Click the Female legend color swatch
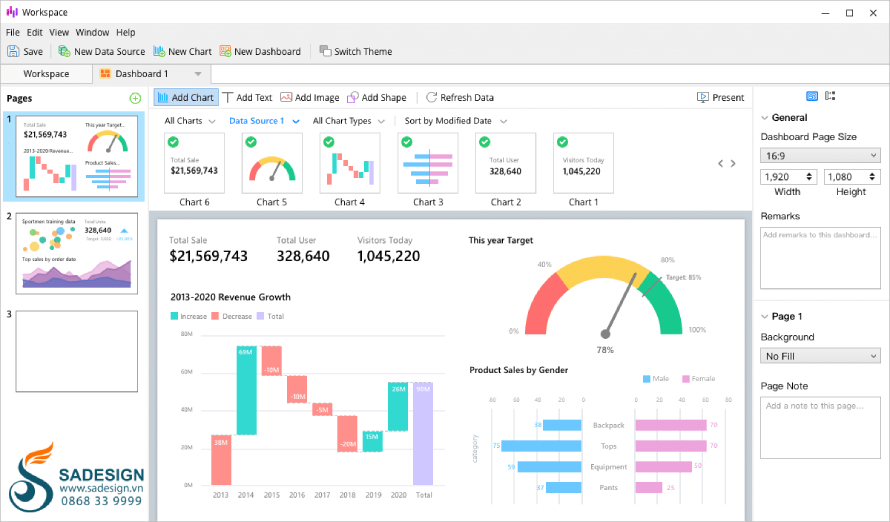The width and height of the screenshot is (890, 522). pyautogui.click(x=686, y=378)
